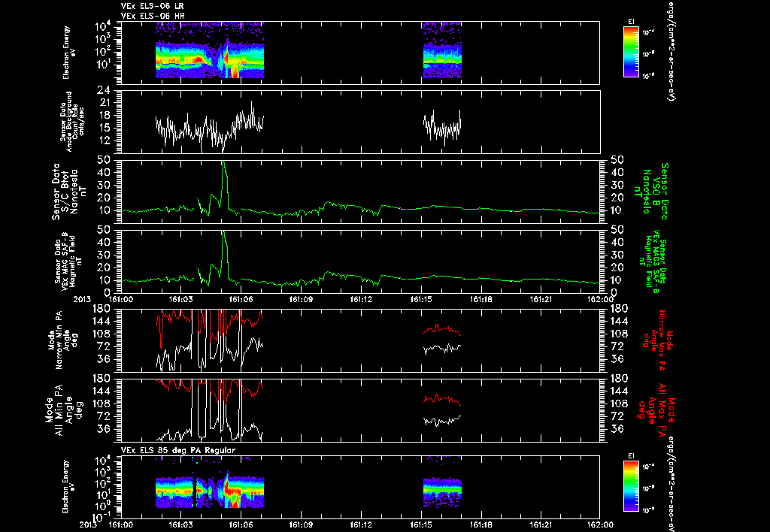
Task: Click the "VEx ELS-06 HR" title text
Action: pos(153,17)
